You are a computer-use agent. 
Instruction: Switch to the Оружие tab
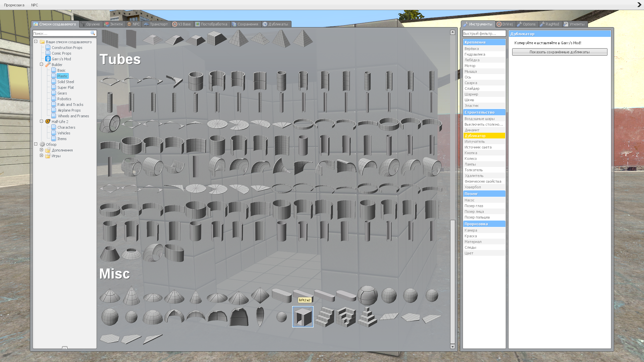tap(91, 24)
